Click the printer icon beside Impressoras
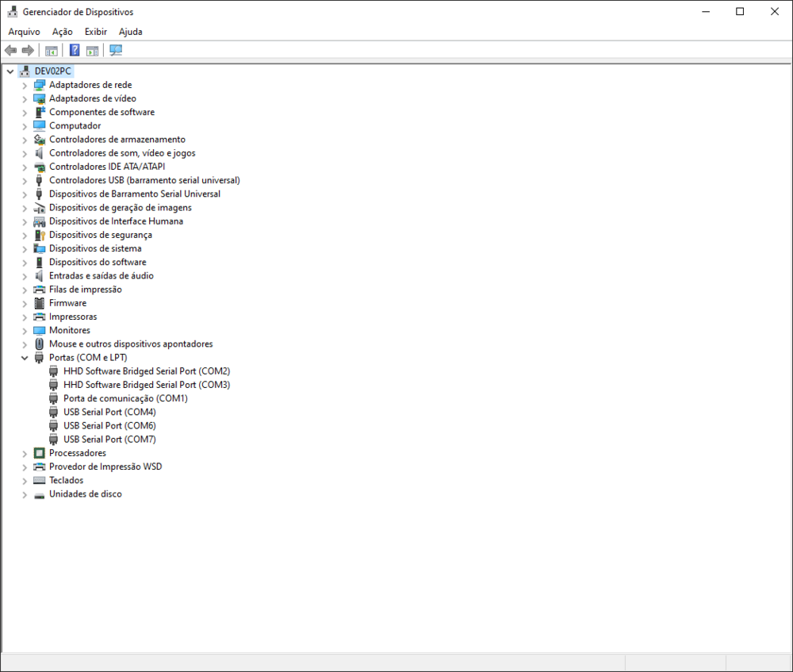Viewport: 793px width, 672px height. (38, 316)
